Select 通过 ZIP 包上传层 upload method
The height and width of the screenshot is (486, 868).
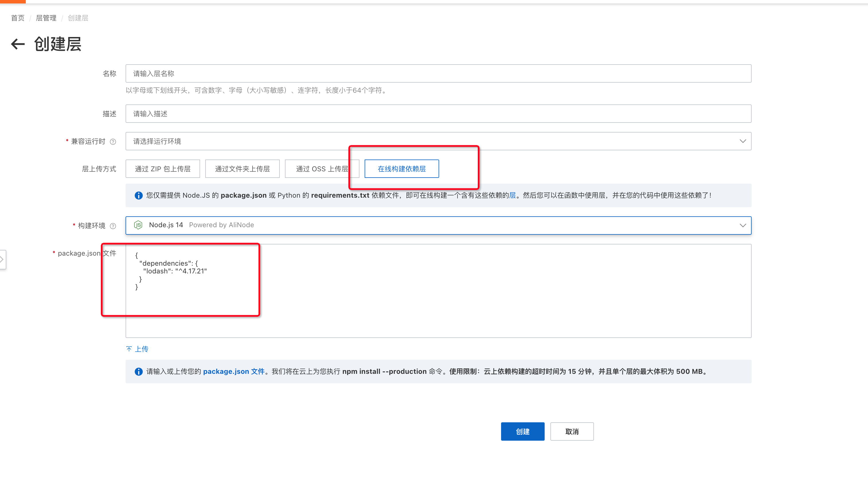[x=163, y=169]
